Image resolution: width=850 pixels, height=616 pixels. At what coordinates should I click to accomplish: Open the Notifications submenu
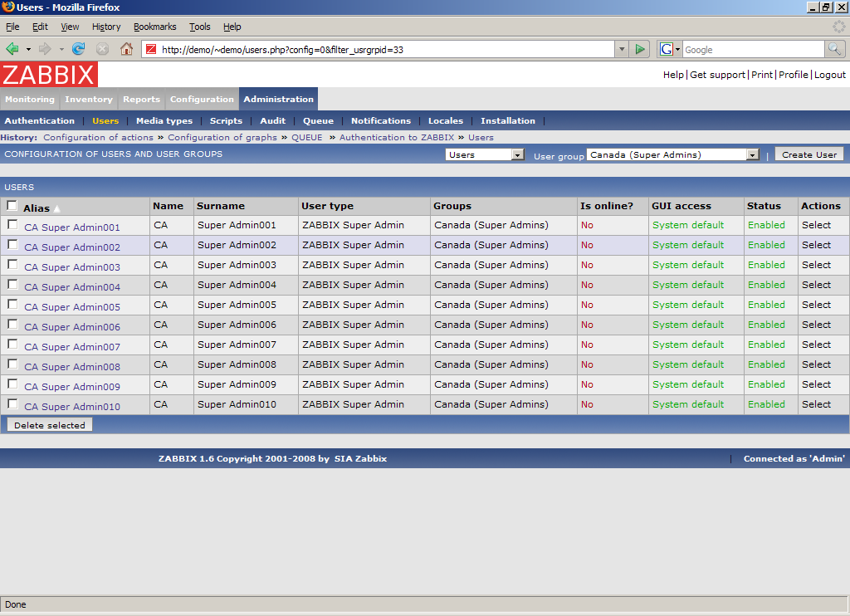click(x=381, y=121)
